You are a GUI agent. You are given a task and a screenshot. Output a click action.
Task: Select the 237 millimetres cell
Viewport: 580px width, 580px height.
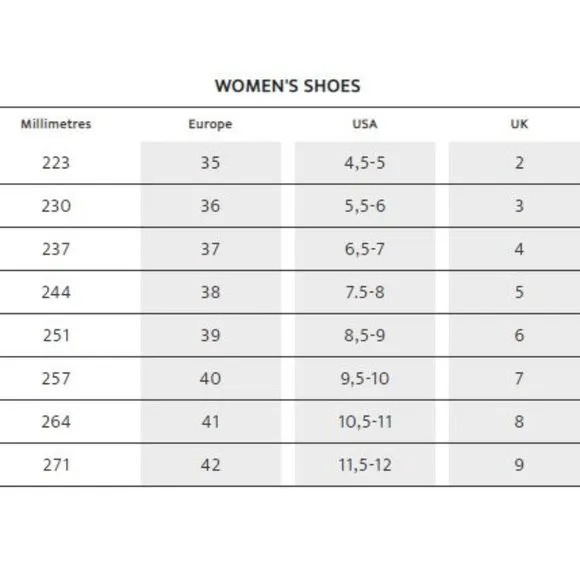(56, 249)
